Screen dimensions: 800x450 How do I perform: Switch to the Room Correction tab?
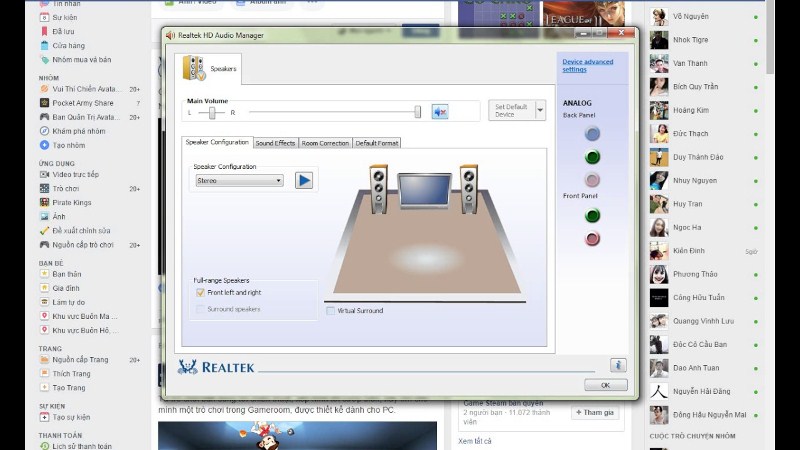tap(325, 143)
